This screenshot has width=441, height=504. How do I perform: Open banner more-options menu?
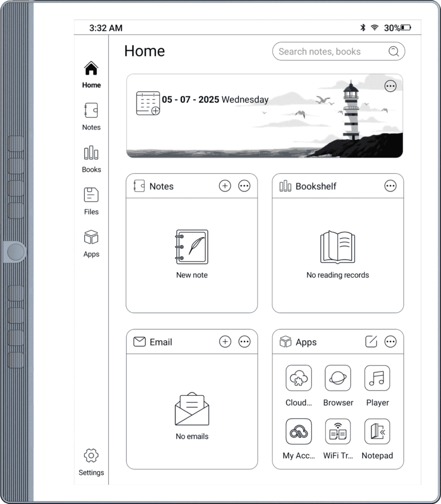390,86
